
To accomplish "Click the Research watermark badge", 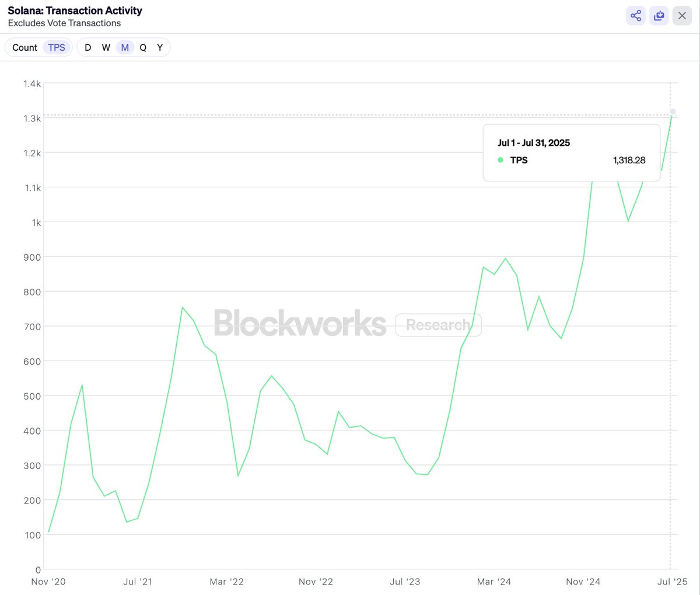I will click(438, 325).
